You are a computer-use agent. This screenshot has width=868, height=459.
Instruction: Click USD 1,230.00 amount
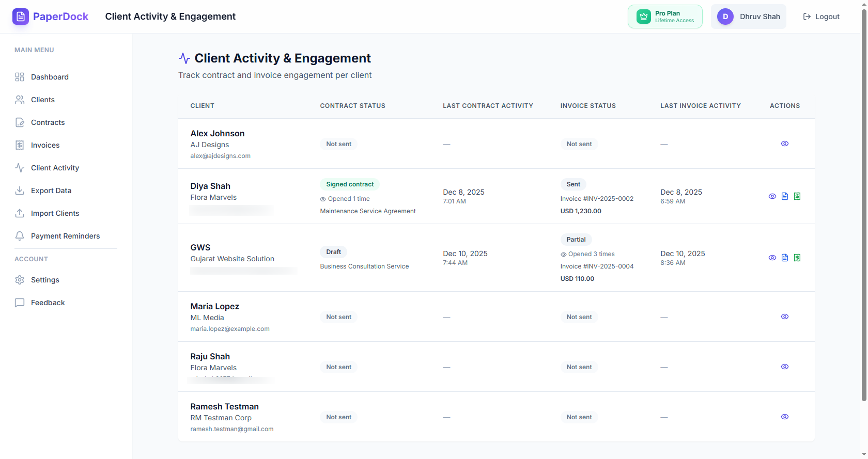[x=581, y=211]
